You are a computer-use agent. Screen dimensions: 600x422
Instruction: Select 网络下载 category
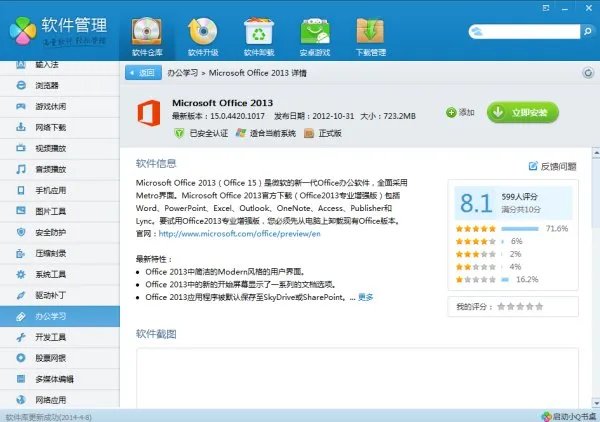click(60, 127)
